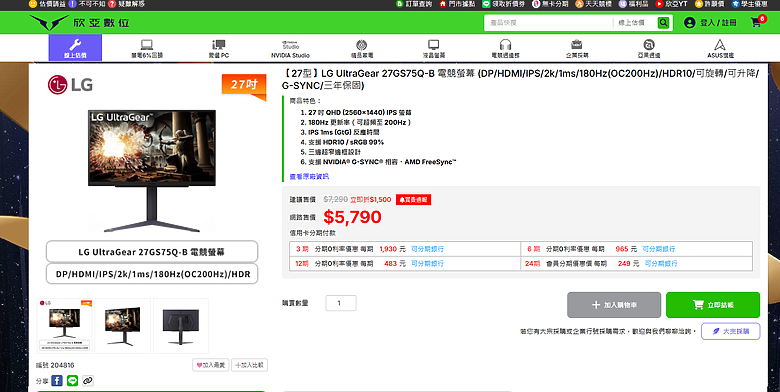
Task: Click the green 立即結帳 checkout button
Action: [713, 305]
